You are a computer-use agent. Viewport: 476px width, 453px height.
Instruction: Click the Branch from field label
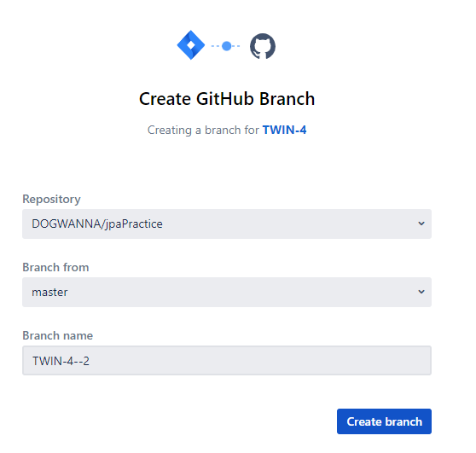point(55,268)
